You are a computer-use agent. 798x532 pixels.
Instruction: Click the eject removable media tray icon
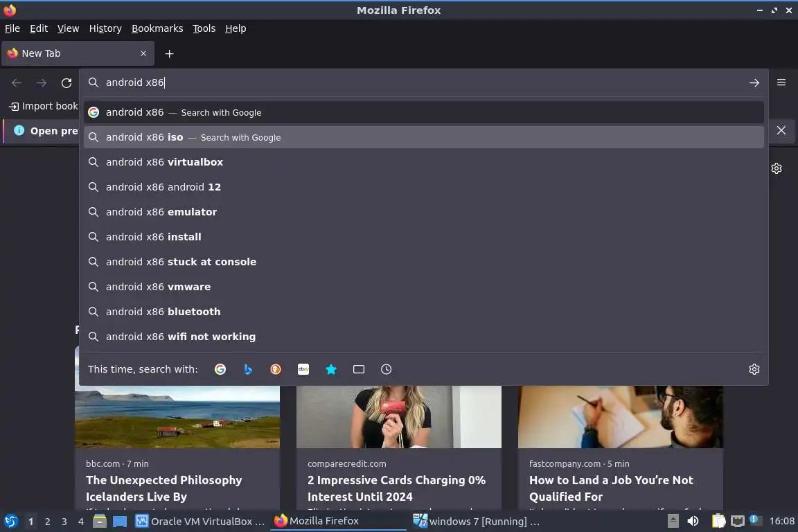pyautogui.click(x=673, y=522)
